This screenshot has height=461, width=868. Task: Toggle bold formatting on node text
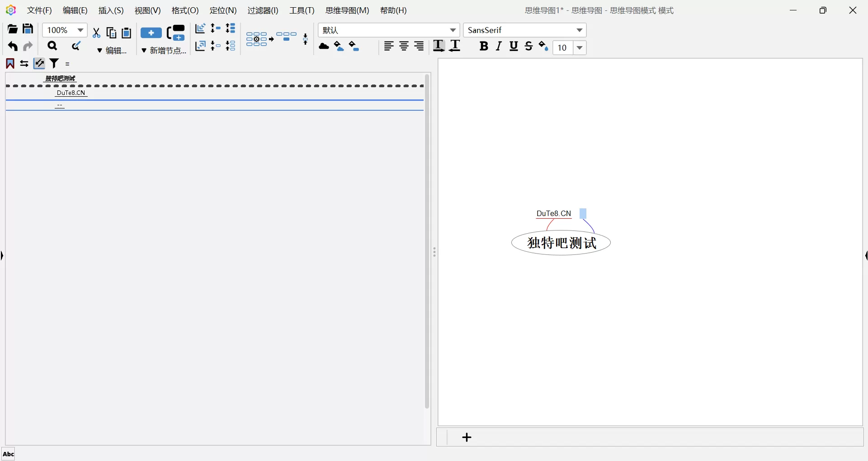pyautogui.click(x=484, y=47)
